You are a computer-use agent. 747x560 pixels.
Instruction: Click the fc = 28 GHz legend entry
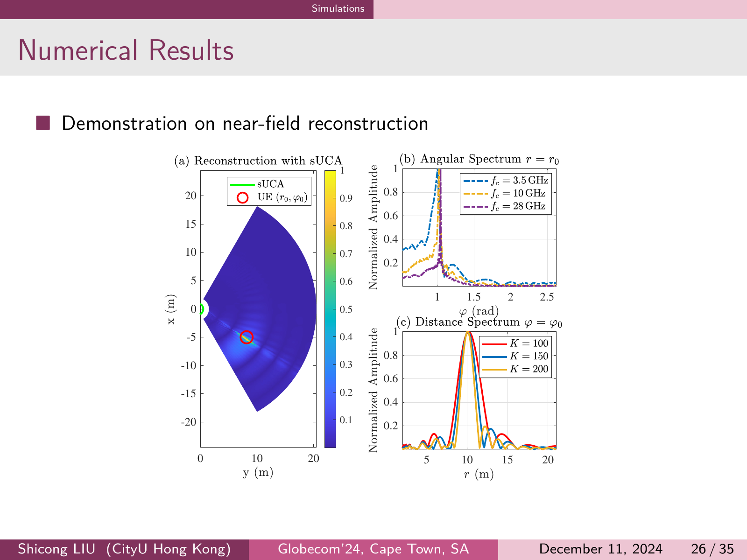click(504, 206)
